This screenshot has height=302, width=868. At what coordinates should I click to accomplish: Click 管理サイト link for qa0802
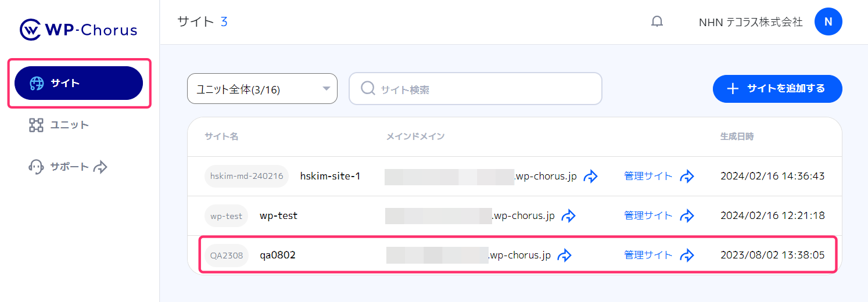[648, 255]
